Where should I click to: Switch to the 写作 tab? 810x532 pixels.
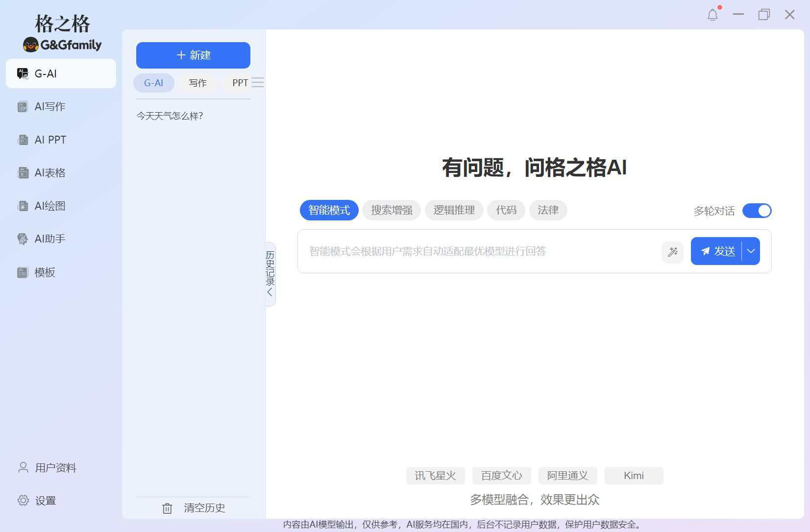(197, 83)
